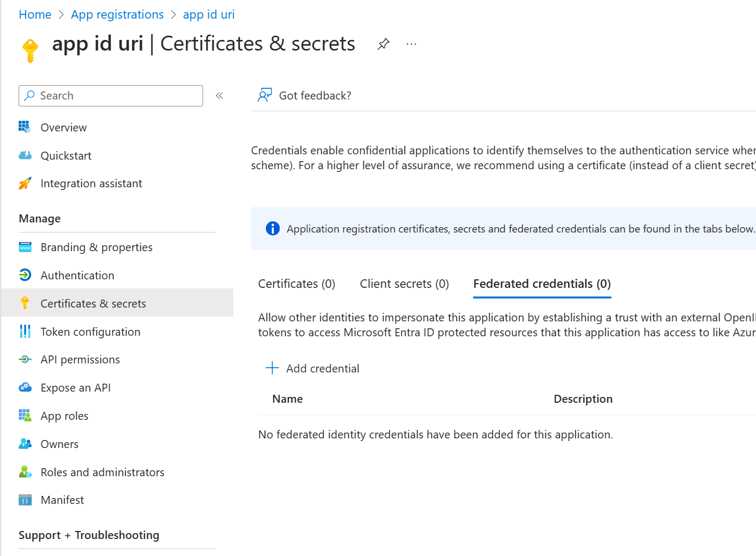View API permissions

[80, 359]
